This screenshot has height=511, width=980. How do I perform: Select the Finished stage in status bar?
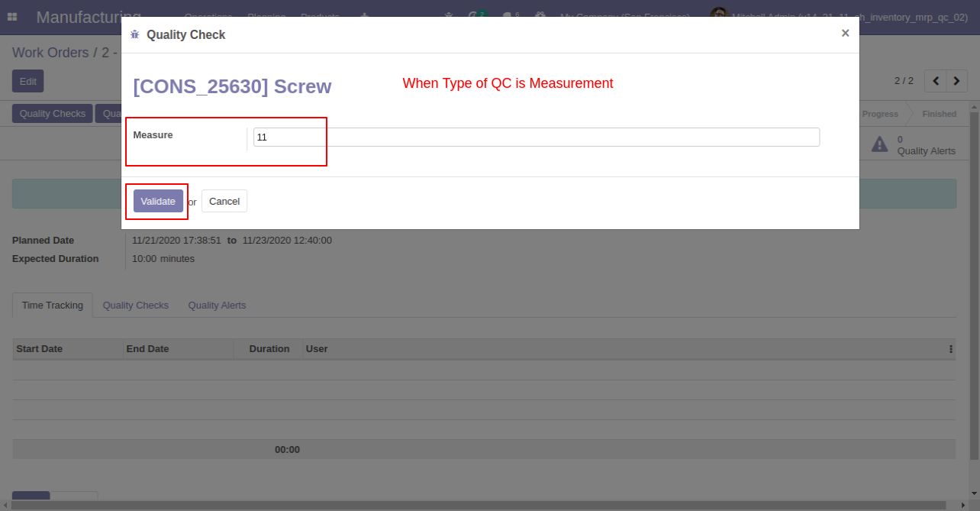[939, 114]
